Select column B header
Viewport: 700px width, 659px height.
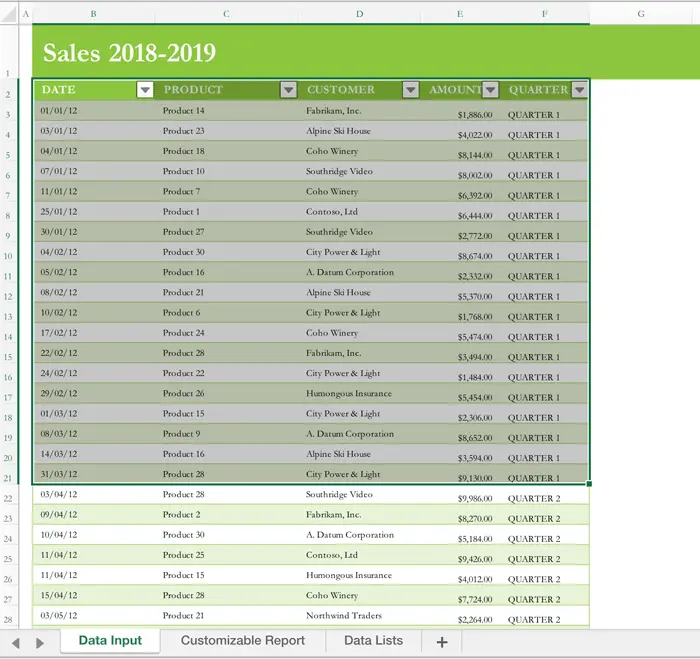click(93, 14)
